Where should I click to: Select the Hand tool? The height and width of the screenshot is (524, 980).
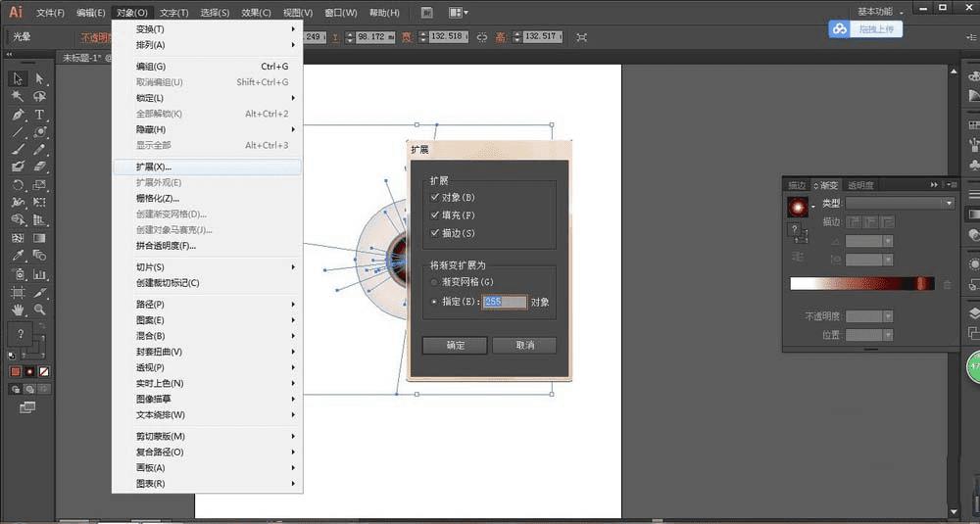coord(18,310)
